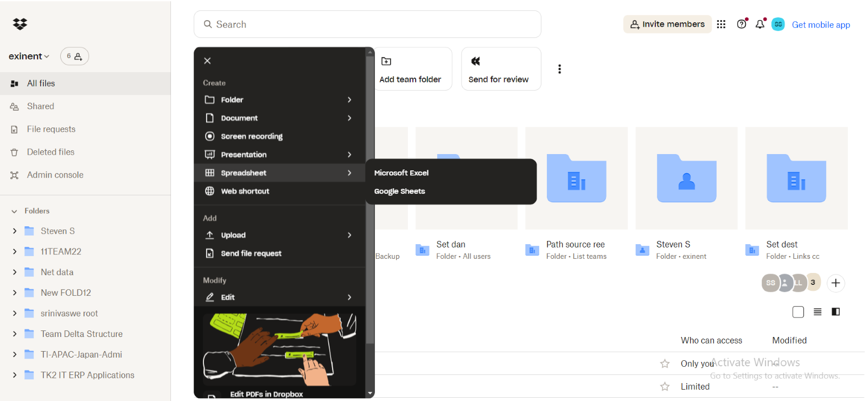Viewport: 868px width, 401px height.
Task: Click the Web shortcut globe icon
Action: point(209,191)
